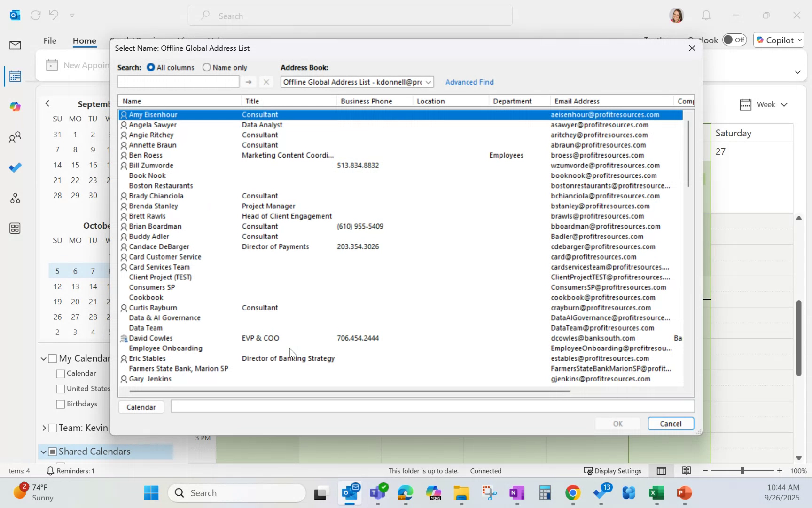Open the People view in the sidebar
The width and height of the screenshot is (812, 508).
15,137
